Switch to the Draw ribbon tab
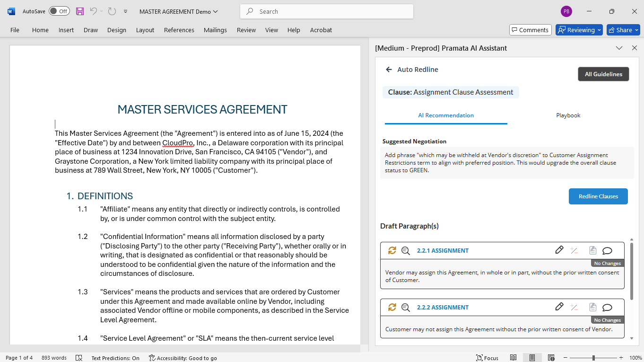 [91, 30]
